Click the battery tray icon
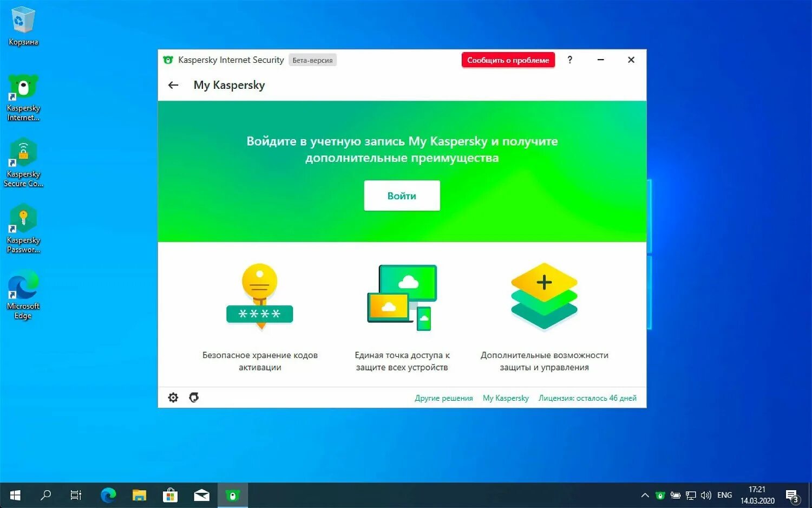 [x=675, y=496]
